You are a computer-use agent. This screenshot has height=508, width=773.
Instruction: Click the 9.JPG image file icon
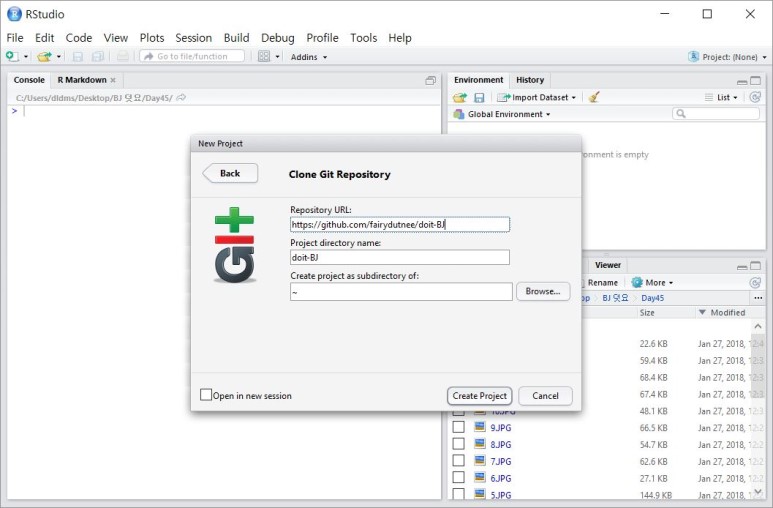coord(479,427)
